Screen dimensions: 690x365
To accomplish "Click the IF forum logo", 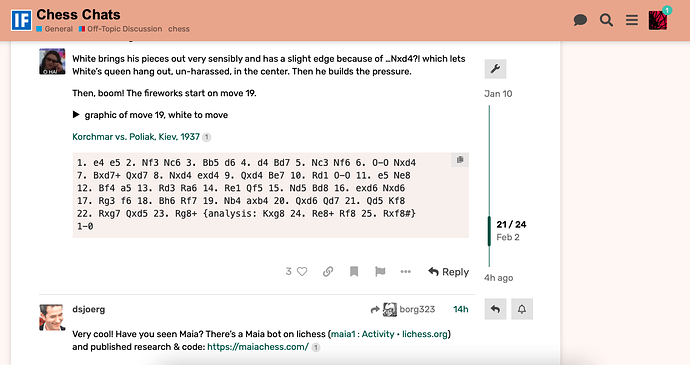I will tap(22, 20).
